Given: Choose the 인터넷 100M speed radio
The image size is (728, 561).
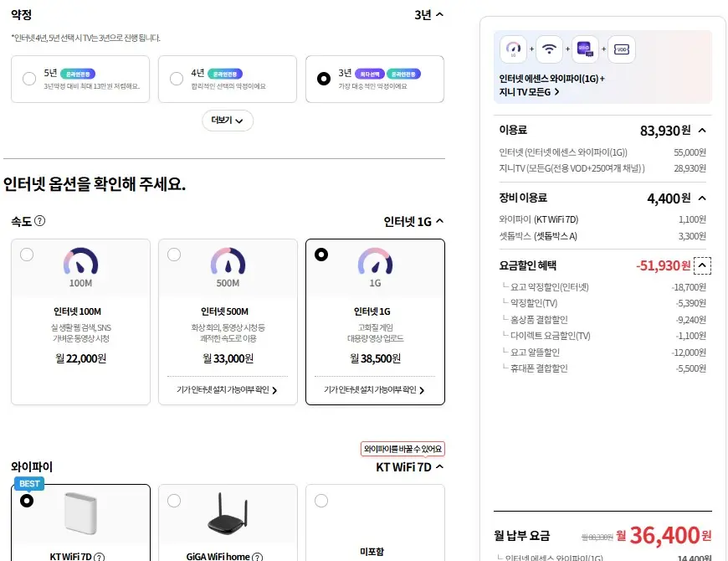Looking at the screenshot, I should (x=27, y=255).
